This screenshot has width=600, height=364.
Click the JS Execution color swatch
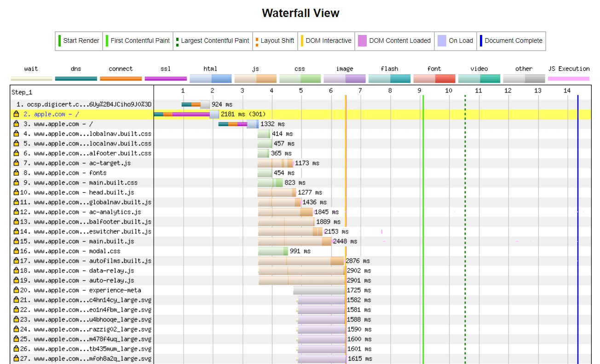click(569, 79)
